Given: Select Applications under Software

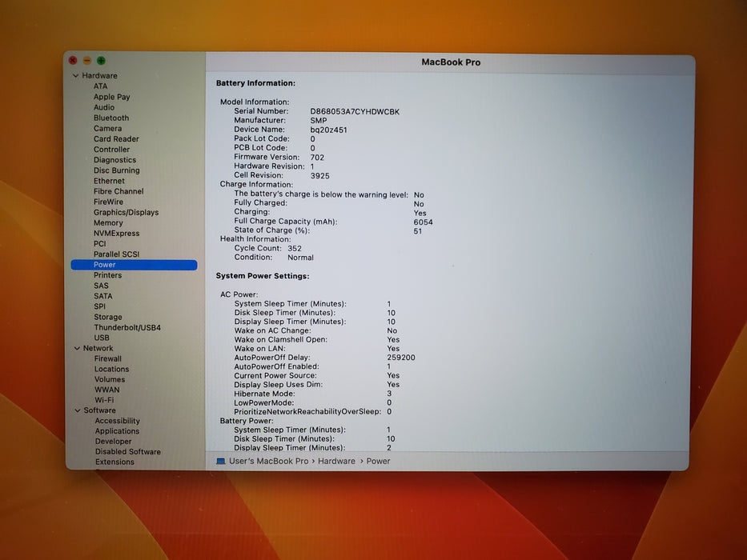Looking at the screenshot, I should [x=117, y=431].
